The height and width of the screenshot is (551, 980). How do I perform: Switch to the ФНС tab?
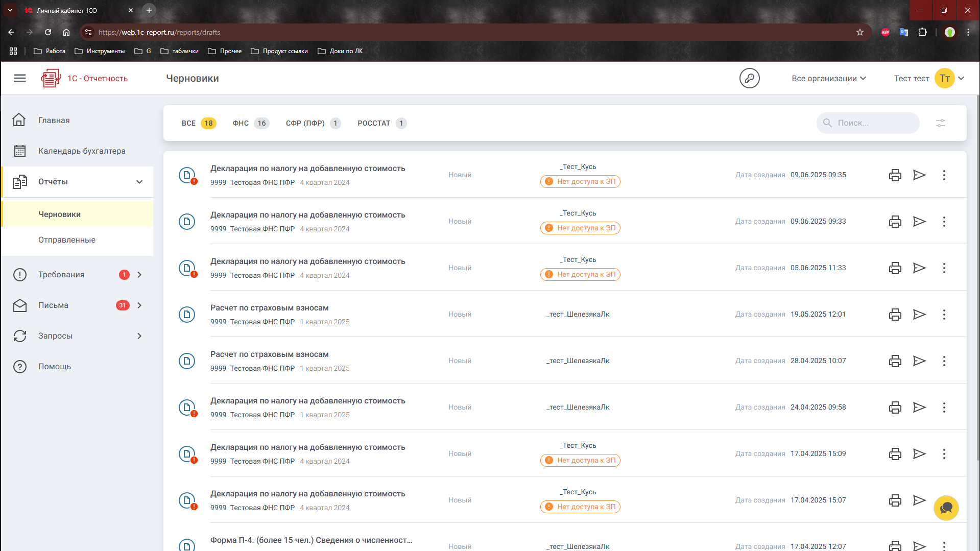pos(250,123)
